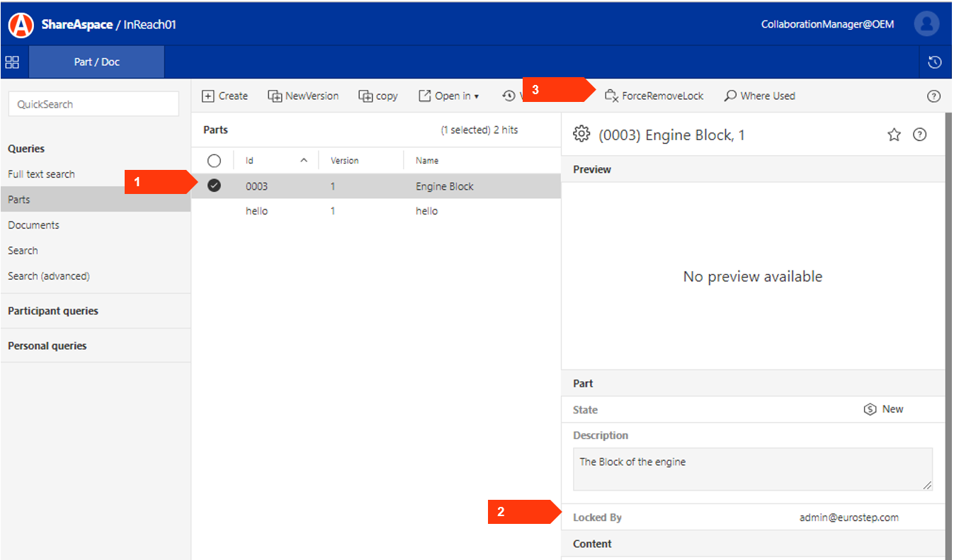Click into the QuickSearch field

(x=93, y=104)
